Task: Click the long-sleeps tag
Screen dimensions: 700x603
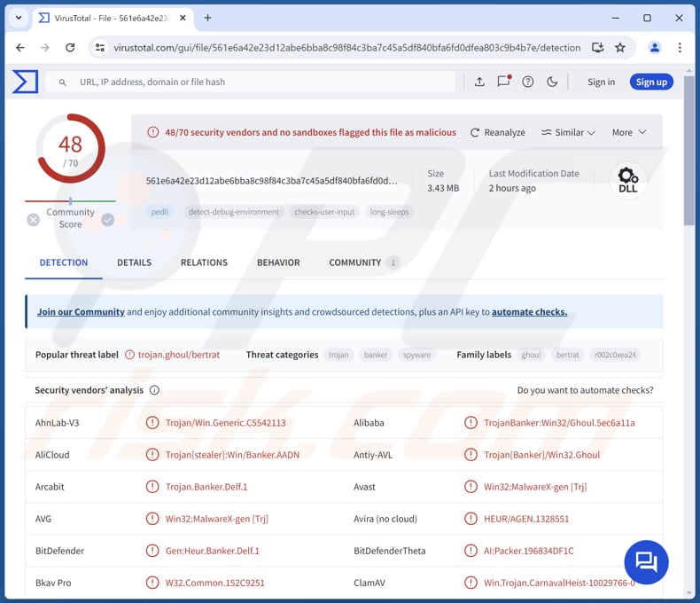Action: (389, 212)
